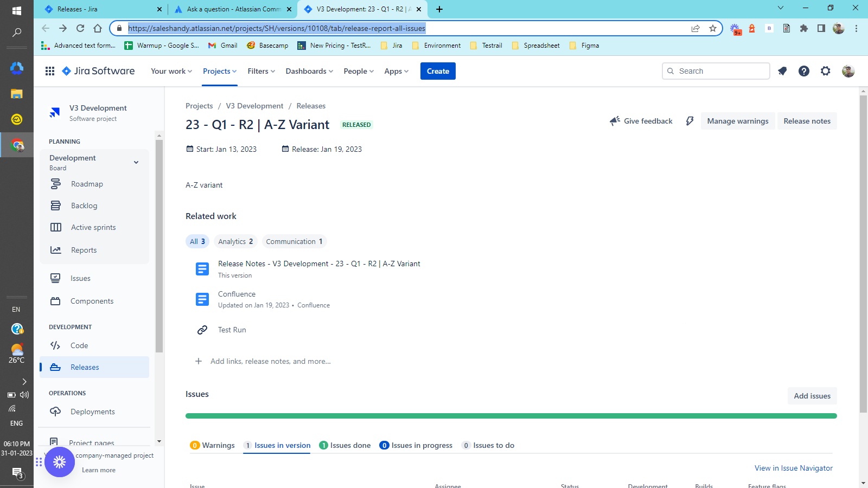This screenshot has width=868, height=488.
Task: Click the Issues sidebar icon
Action: point(55,278)
